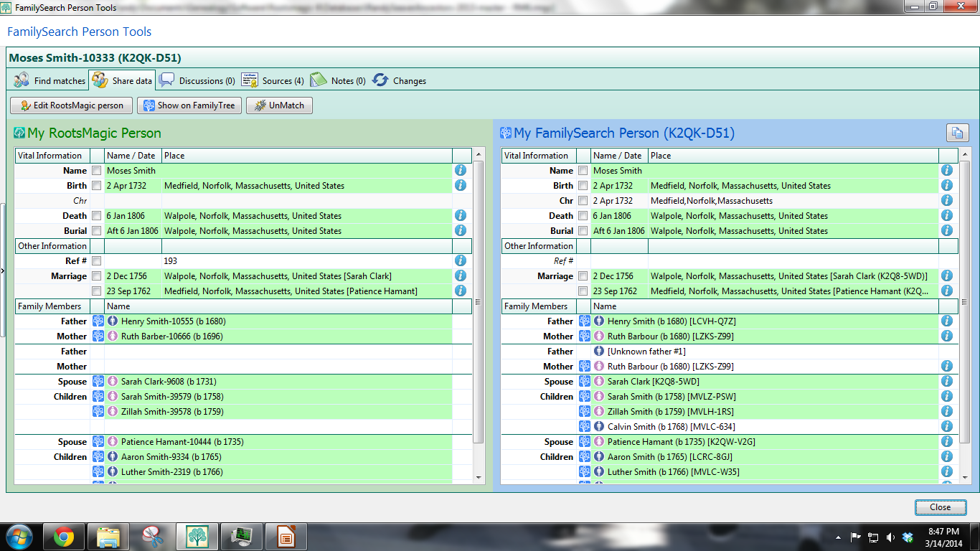This screenshot has width=980, height=551.
Task: Open the Notes (0) tab
Action: [339, 80]
